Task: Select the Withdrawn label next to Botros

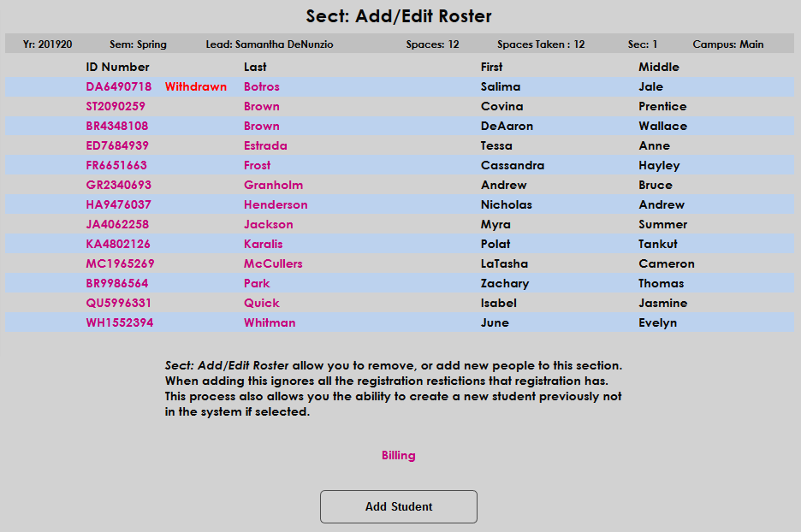Action: pyautogui.click(x=196, y=86)
